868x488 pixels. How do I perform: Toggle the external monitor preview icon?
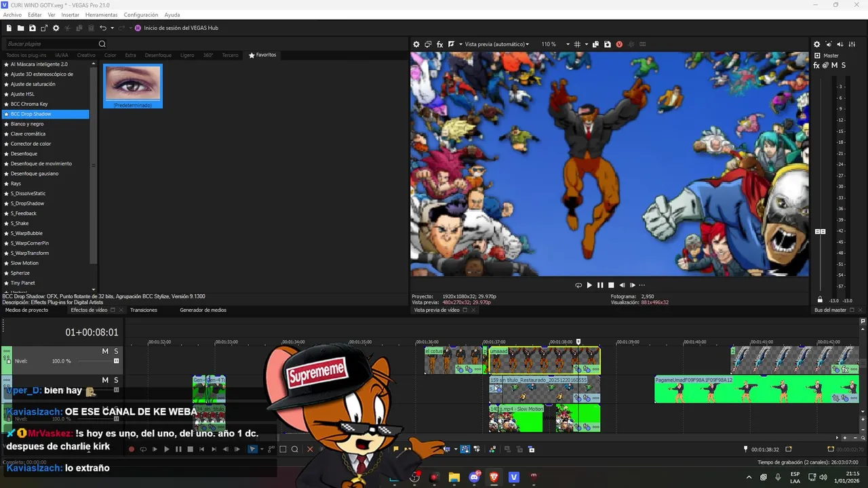tap(428, 44)
